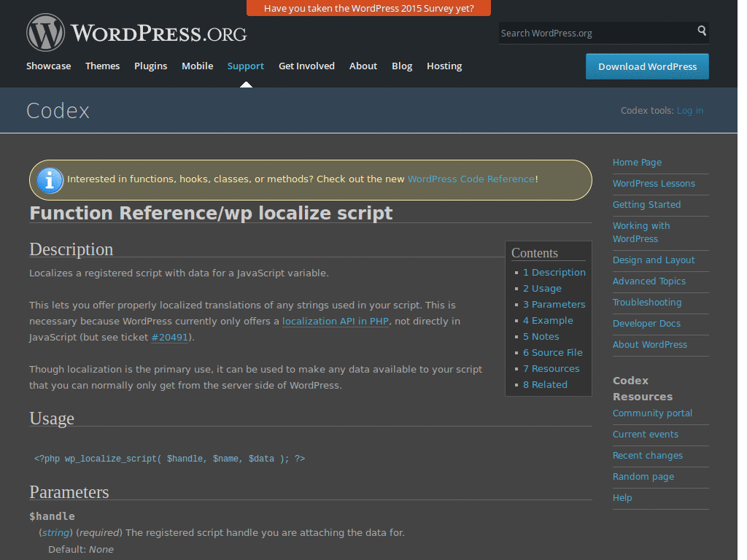Open the Recent changes link
Viewport: 747px width, 560px height.
coord(648,456)
